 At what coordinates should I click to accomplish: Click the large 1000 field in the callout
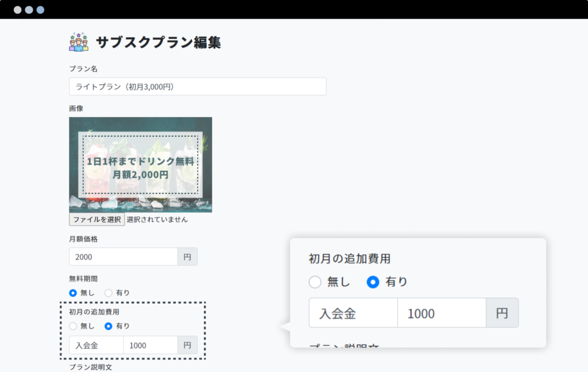(441, 313)
